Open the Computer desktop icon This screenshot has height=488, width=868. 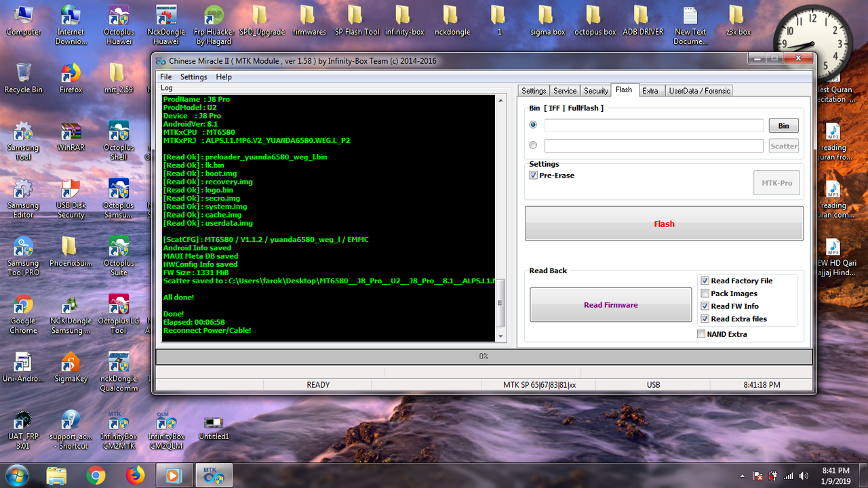23,21
